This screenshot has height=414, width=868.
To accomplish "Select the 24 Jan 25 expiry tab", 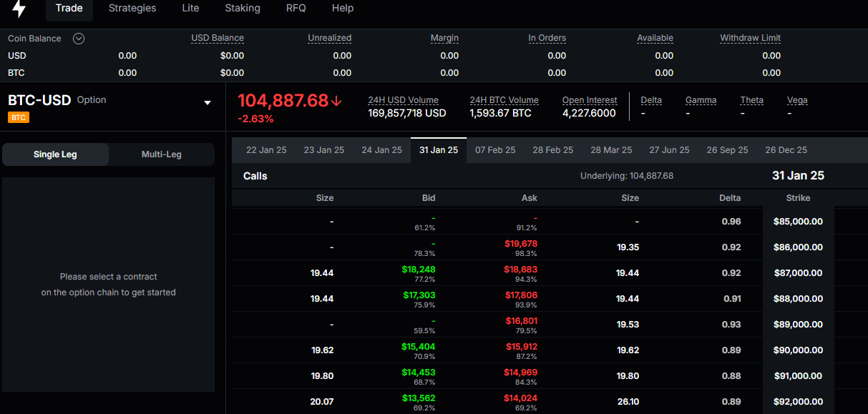I will coord(382,150).
